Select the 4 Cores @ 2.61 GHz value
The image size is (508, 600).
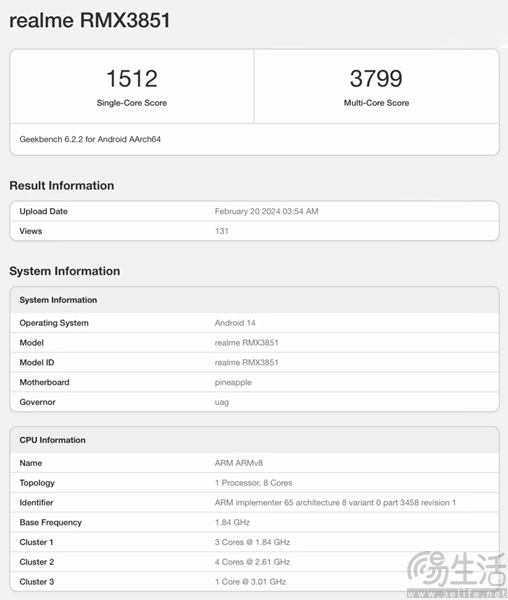coord(252,562)
